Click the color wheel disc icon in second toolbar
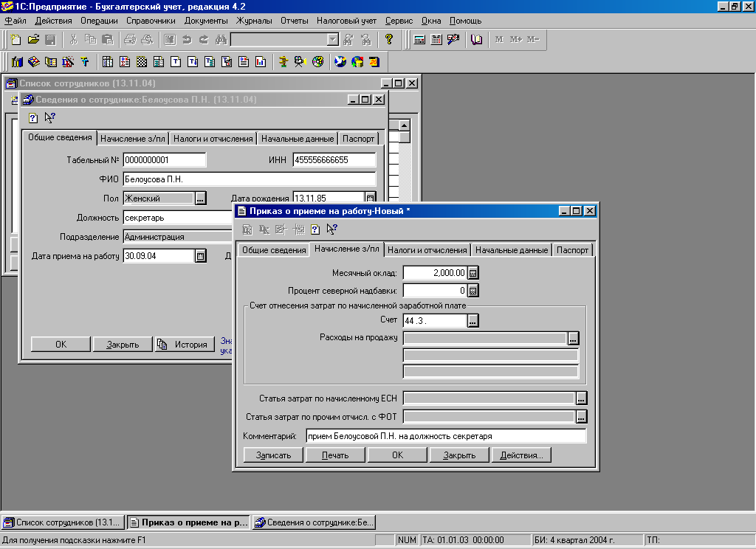This screenshot has width=756, height=549. [x=317, y=62]
